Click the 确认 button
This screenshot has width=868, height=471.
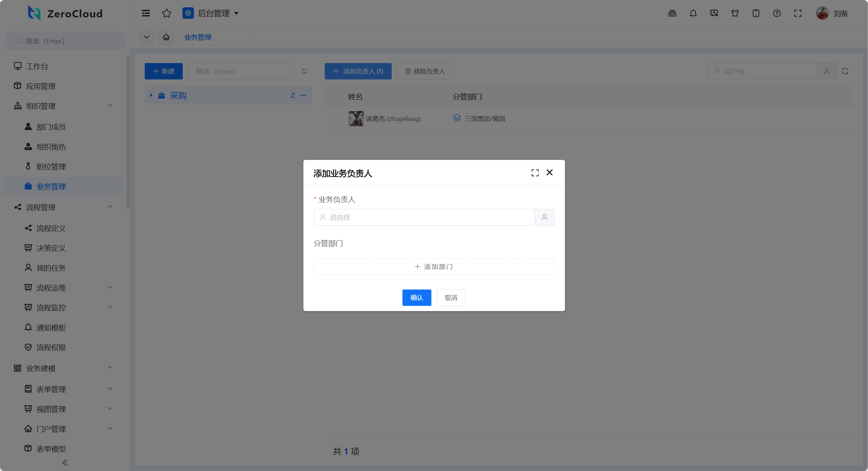click(416, 298)
